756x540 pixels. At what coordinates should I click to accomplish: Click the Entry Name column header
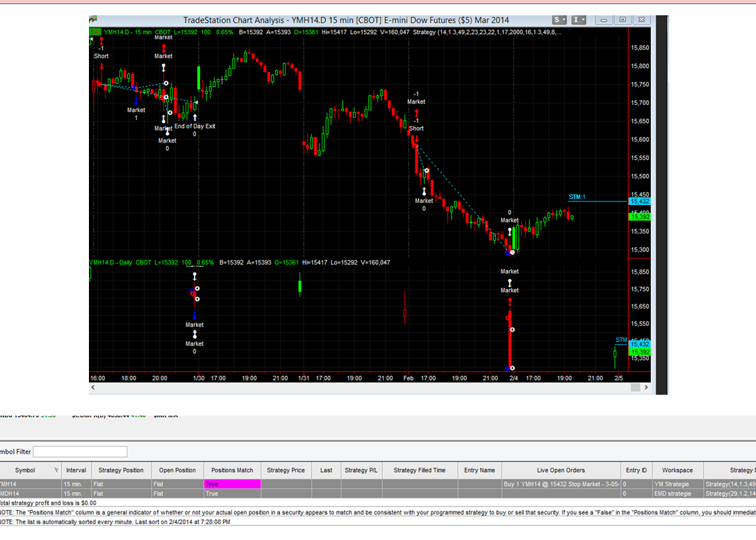[x=479, y=471]
